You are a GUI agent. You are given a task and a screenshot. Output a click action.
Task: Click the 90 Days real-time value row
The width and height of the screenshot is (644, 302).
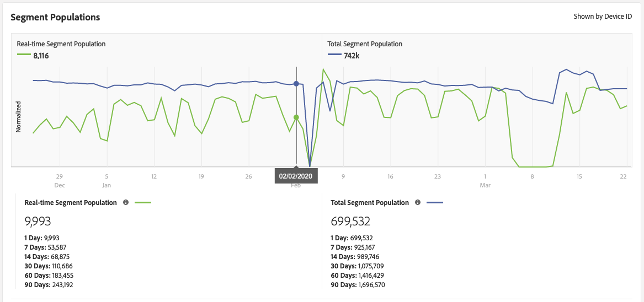(49, 285)
